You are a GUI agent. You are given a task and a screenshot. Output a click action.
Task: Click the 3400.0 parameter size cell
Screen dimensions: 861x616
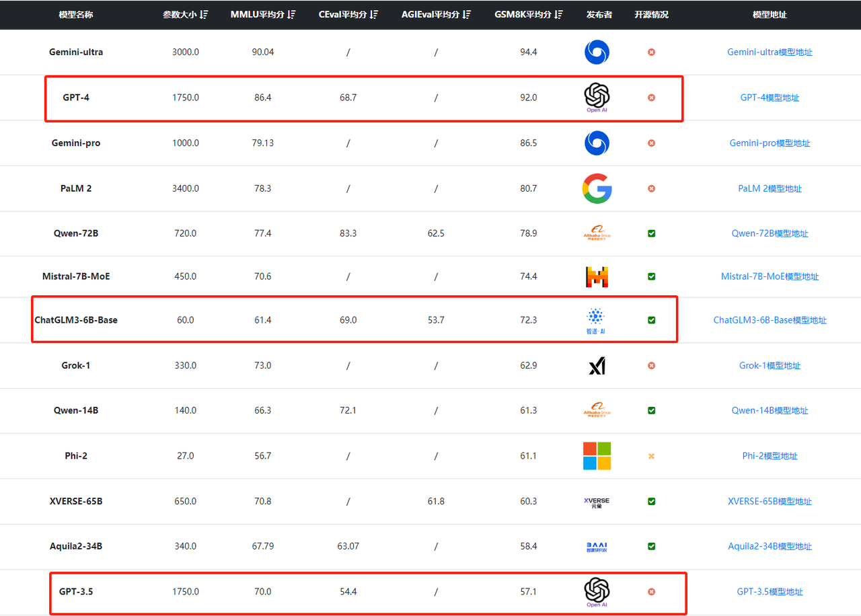tap(186, 188)
